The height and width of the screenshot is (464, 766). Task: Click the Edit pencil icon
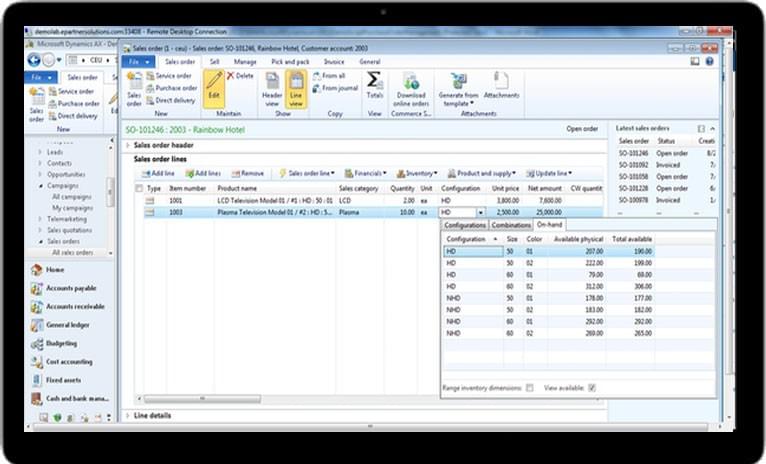coord(213,81)
